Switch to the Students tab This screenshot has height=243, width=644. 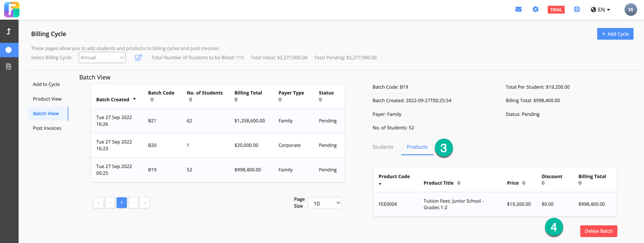383,147
